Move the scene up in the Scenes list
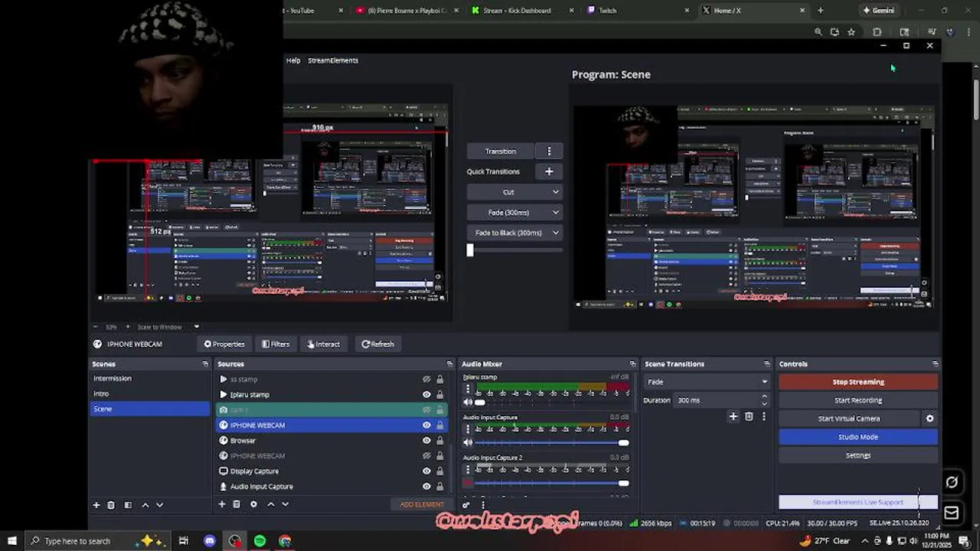 click(145, 505)
